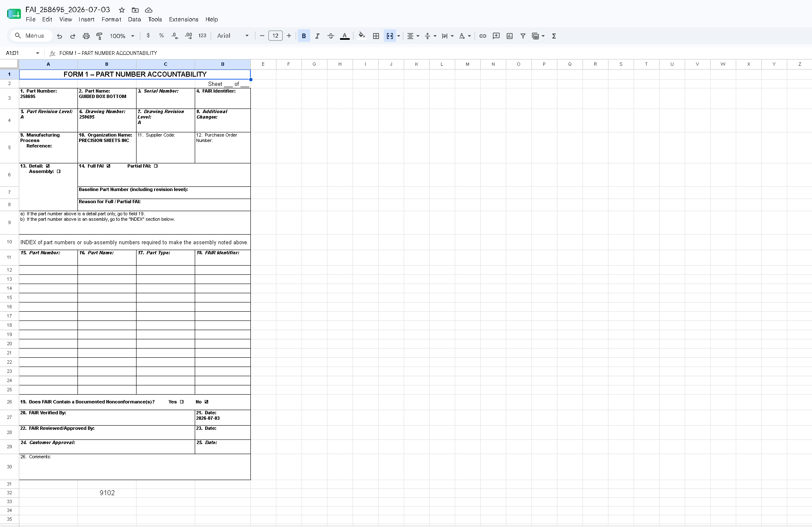Click the document title FAI_258695_2026-07-03
Screen dimensions: 812x527
point(68,10)
